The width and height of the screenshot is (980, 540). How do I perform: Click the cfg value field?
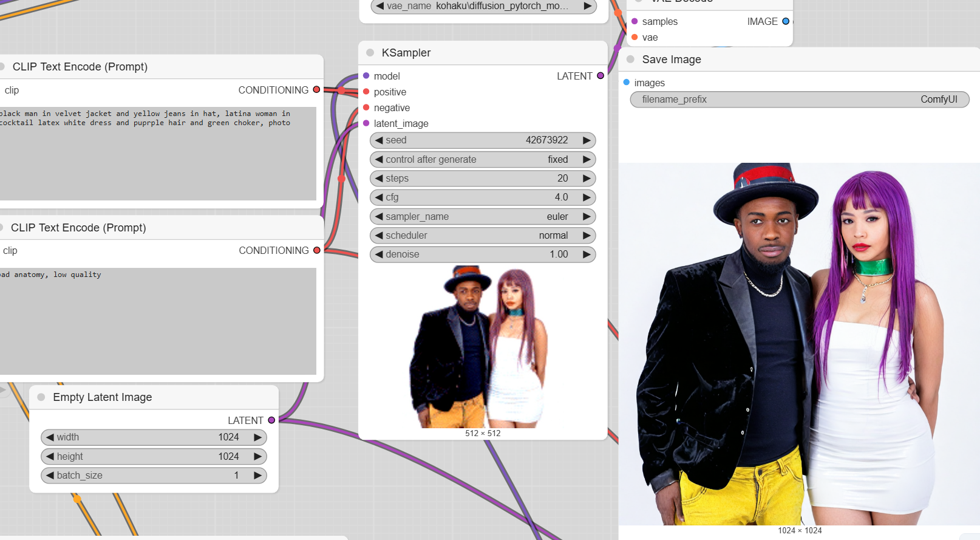pyautogui.click(x=483, y=197)
